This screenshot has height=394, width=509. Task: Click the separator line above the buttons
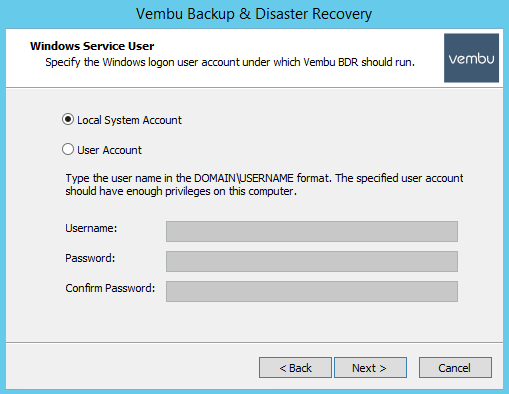[x=254, y=342]
